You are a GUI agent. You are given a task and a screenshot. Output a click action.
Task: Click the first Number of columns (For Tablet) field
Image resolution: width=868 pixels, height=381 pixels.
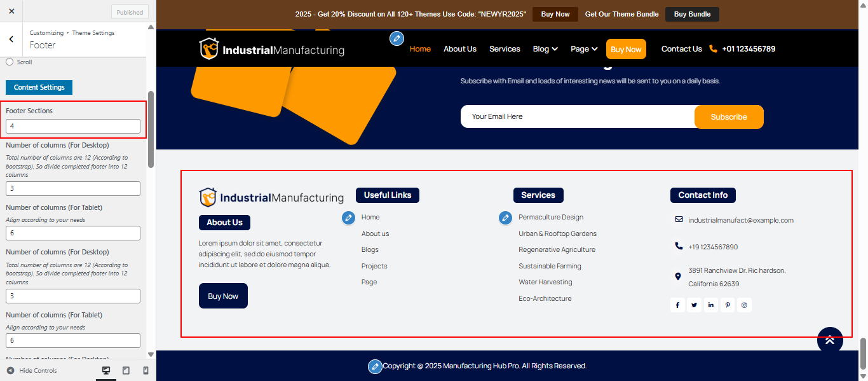click(x=73, y=233)
